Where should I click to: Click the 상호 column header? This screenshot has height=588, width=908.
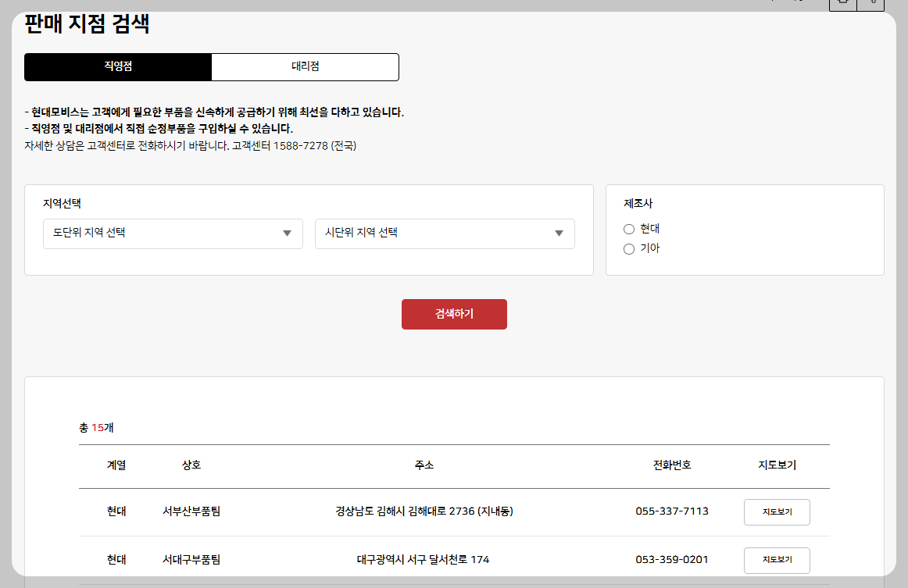191,465
